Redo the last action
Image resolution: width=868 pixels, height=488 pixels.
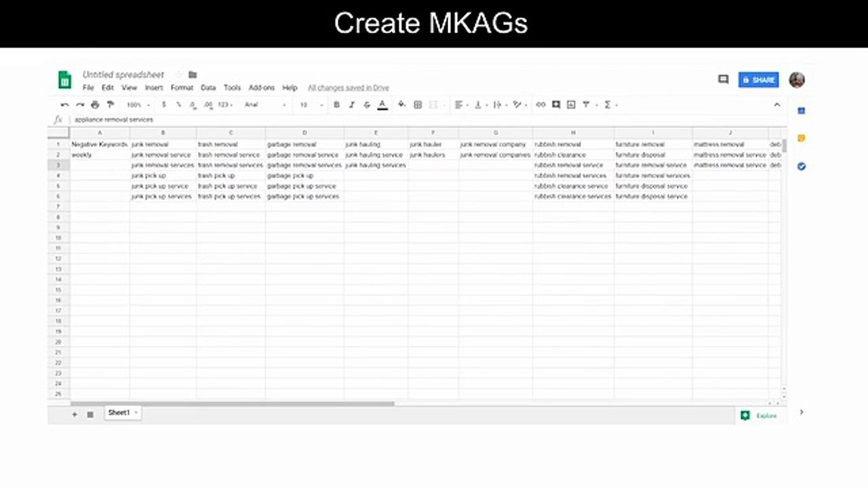coord(80,105)
